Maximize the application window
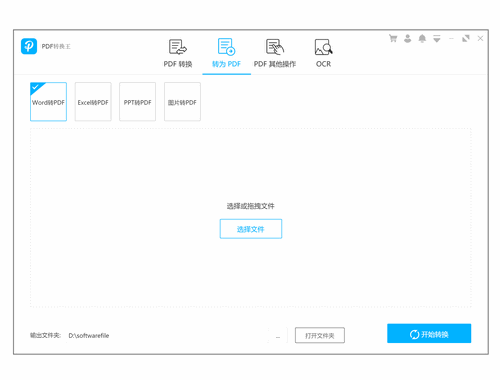 (x=466, y=39)
